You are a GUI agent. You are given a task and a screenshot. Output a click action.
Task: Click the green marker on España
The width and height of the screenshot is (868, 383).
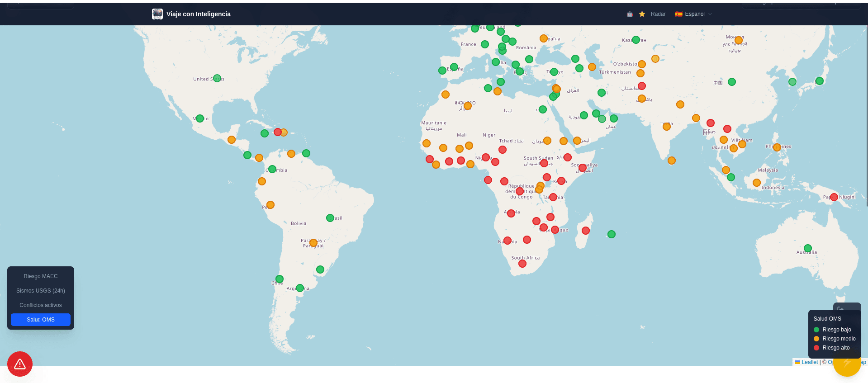pos(454,67)
